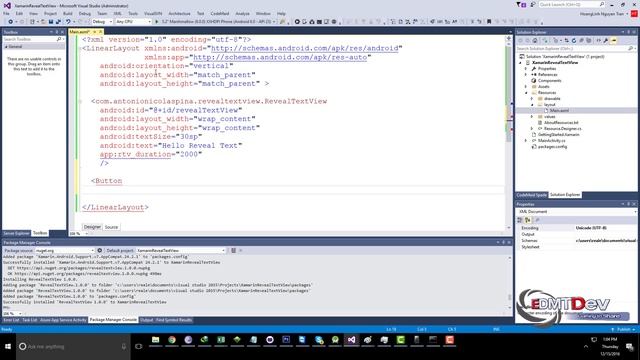Select MainActivity.cs file
The width and height of the screenshot is (640, 360).
(551, 140)
